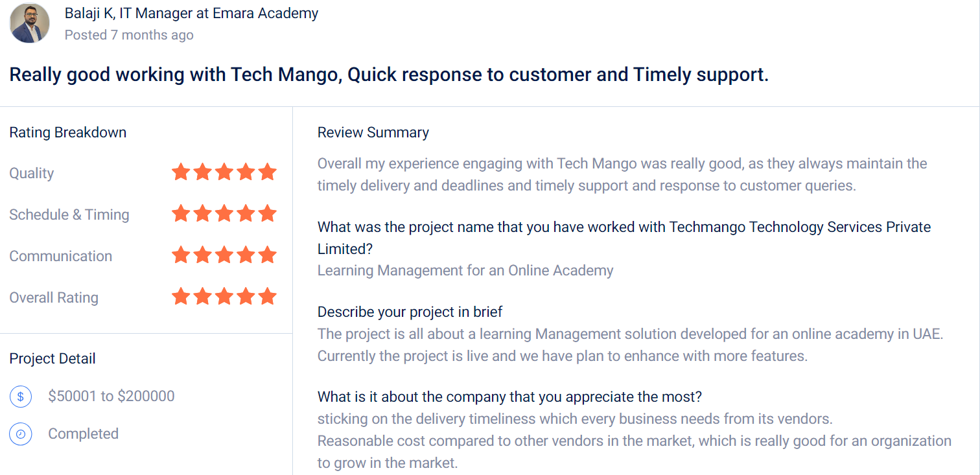Viewport: 980px width, 475px height.
Task: Click the Completed project status label
Action: pos(83,434)
